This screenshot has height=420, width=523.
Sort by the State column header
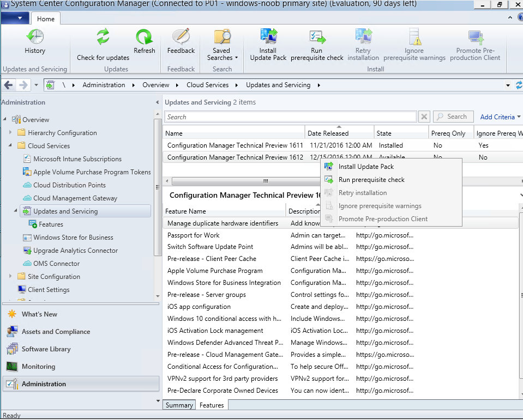click(401, 133)
